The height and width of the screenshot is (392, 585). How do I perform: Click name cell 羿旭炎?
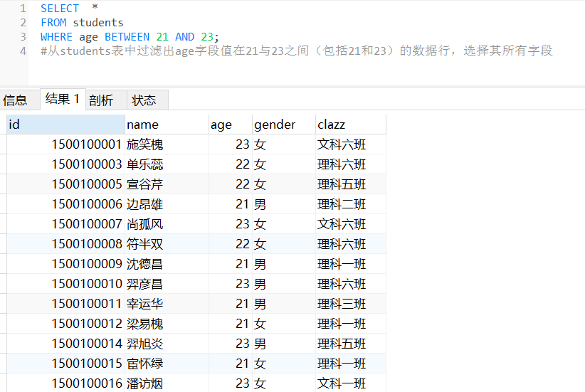pos(167,344)
